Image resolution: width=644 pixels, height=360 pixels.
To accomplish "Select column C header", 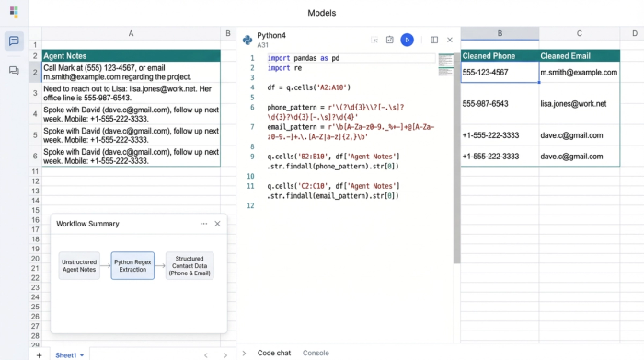I will point(579,33).
